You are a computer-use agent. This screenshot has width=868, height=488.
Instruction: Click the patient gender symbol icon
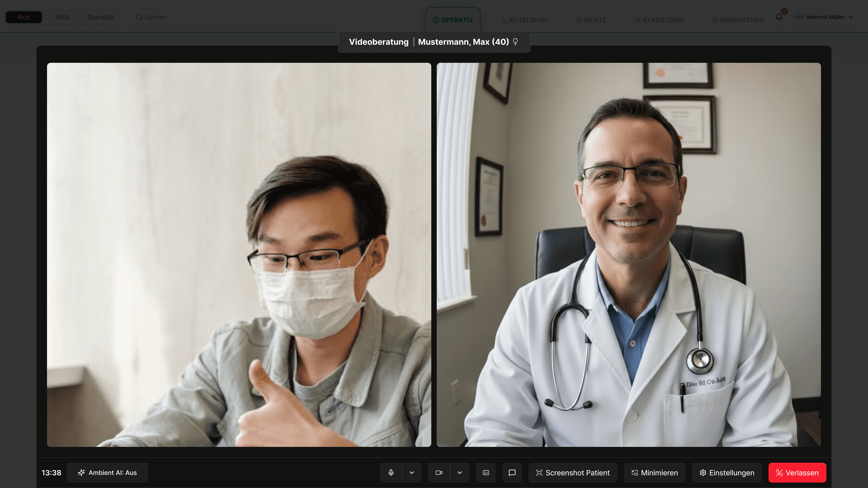point(515,42)
